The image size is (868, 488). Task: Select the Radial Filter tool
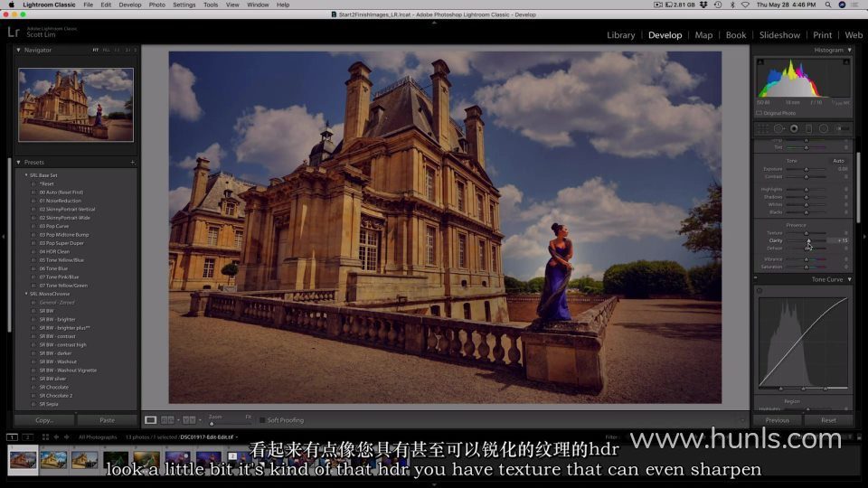[x=824, y=128]
